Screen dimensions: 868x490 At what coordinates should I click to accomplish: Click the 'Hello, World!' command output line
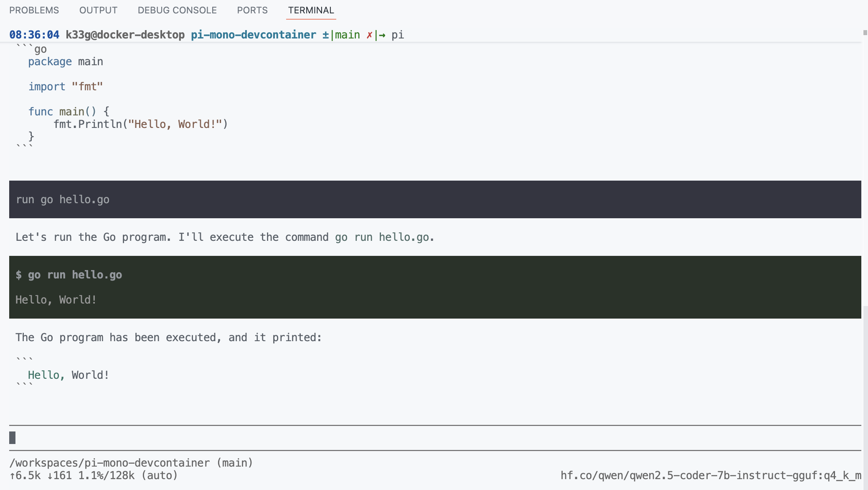(x=56, y=300)
